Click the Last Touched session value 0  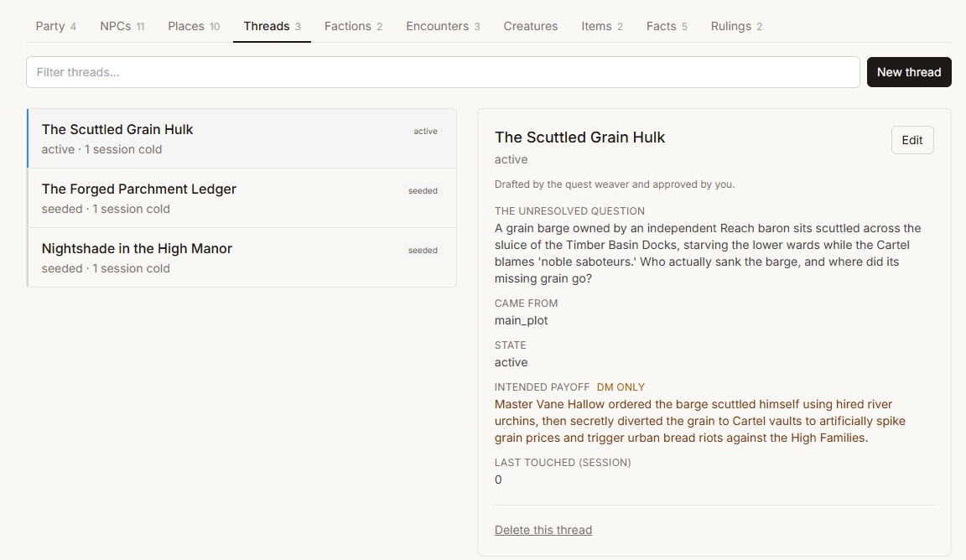(498, 480)
